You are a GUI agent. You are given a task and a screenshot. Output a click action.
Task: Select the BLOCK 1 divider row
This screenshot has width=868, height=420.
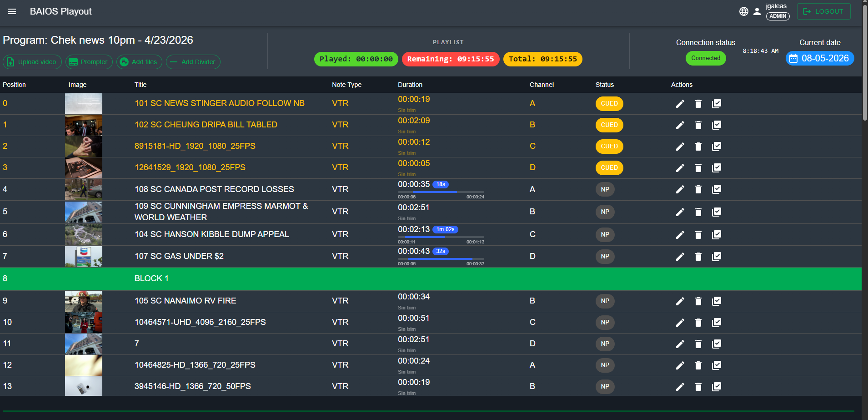click(x=431, y=278)
